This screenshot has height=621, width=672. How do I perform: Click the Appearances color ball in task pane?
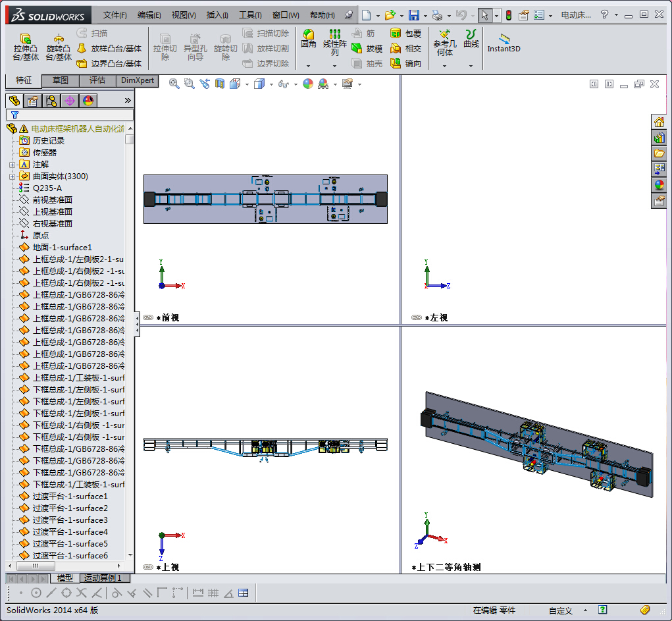[659, 185]
